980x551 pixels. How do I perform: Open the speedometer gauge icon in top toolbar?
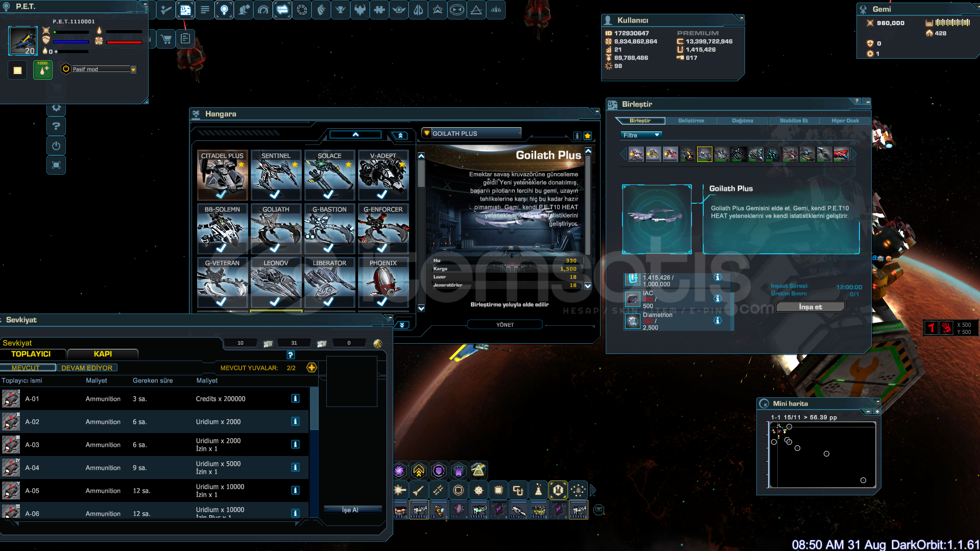tap(263, 10)
